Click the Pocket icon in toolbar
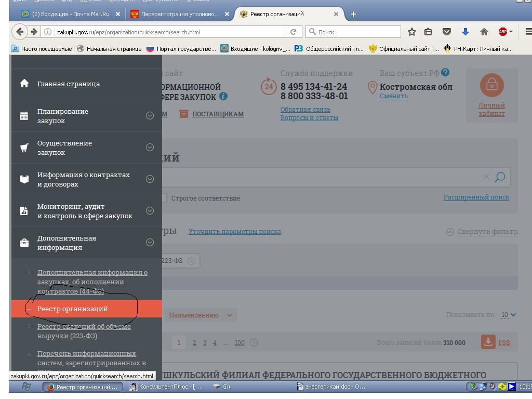Image resolution: width=532 pixels, height=399 pixels. click(x=446, y=32)
